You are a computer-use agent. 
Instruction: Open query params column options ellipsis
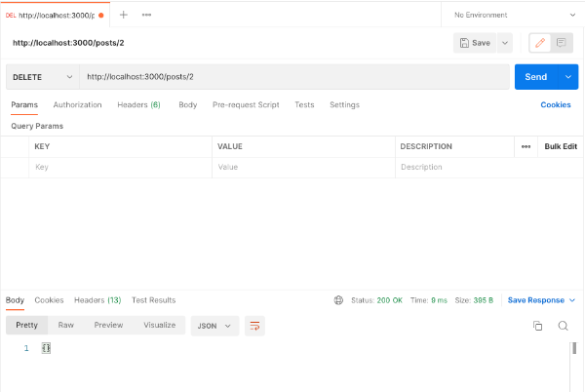526,146
